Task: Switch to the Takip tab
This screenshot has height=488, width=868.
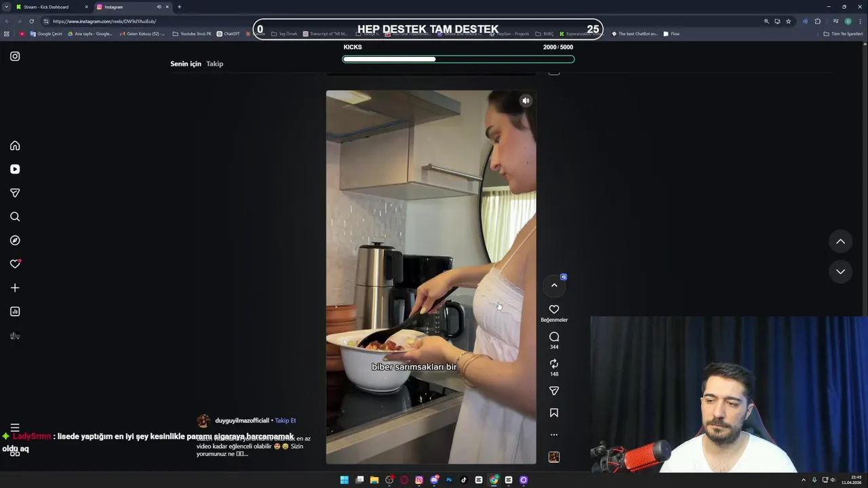Action: click(215, 64)
